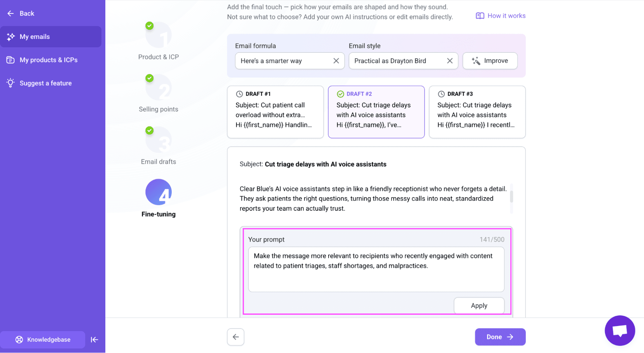Image resolution: width=644 pixels, height=353 pixels.
Task: Open My products & ICPs via its cards icon
Action: point(11,60)
